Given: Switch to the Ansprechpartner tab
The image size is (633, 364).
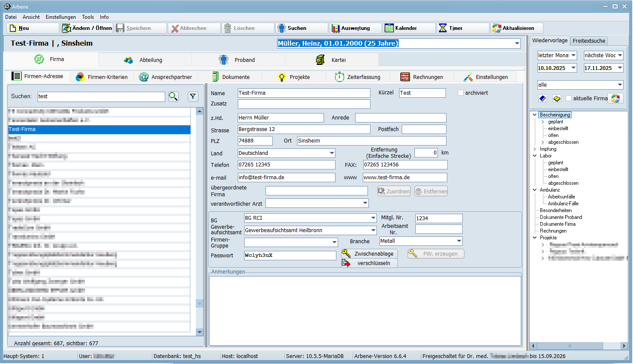Looking at the screenshot, I should pyautogui.click(x=171, y=77).
